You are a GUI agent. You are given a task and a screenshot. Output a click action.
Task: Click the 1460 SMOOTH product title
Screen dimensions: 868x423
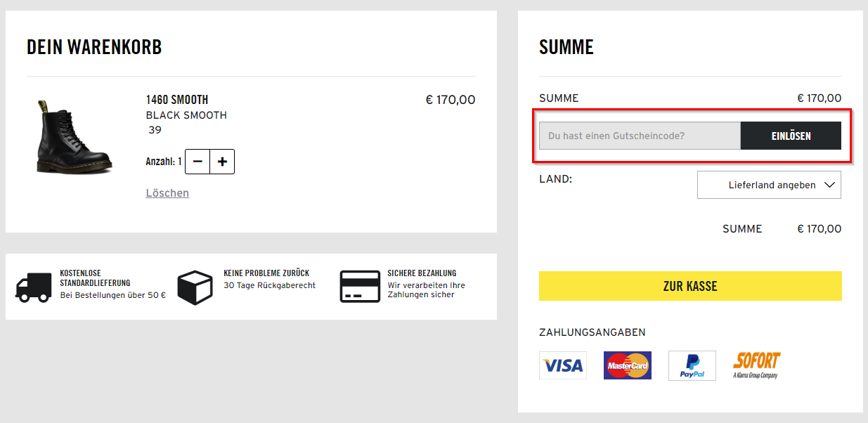tap(177, 100)
